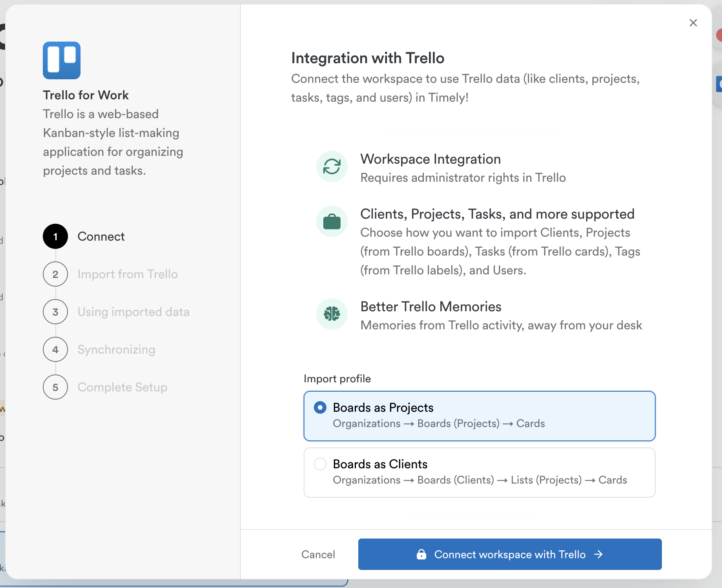The image size is (722, 588).
Task: Close the Trello integration dialog
Action: [x=693, y=23]
